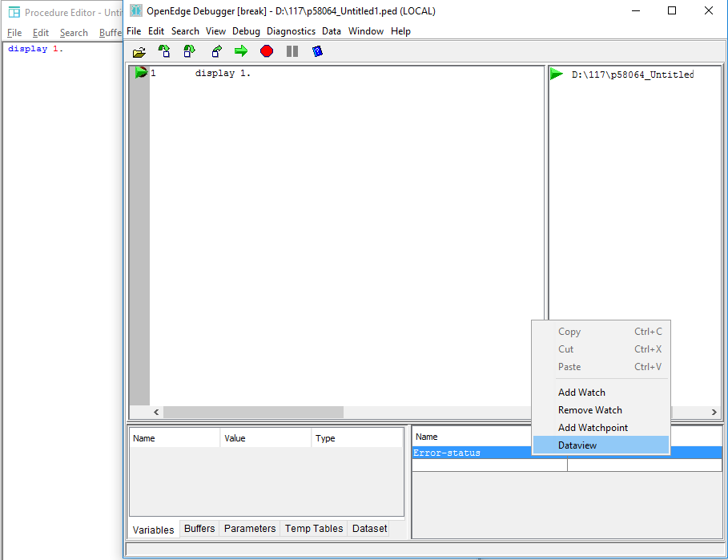The height and width of the screenshot is (560, 728).
Task: Click the green execution pointer at line 1
Action: [x=142, y=71]
